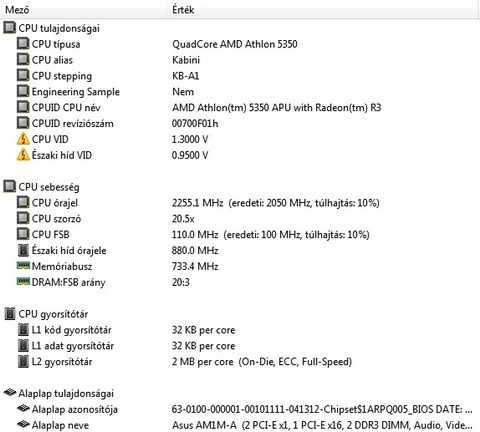Click the L2 gyorsítótár icon
Image resolution: width=480 pixels, height=432 pixels.
pos(23,361)
